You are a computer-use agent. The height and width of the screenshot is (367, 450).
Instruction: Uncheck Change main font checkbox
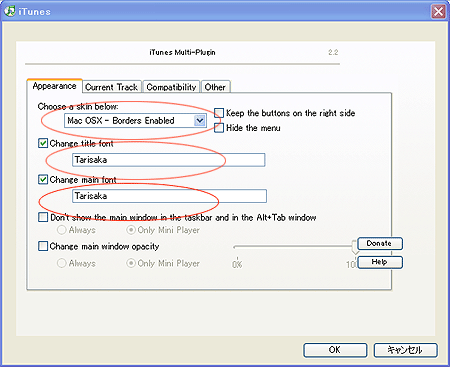[43, 180]
